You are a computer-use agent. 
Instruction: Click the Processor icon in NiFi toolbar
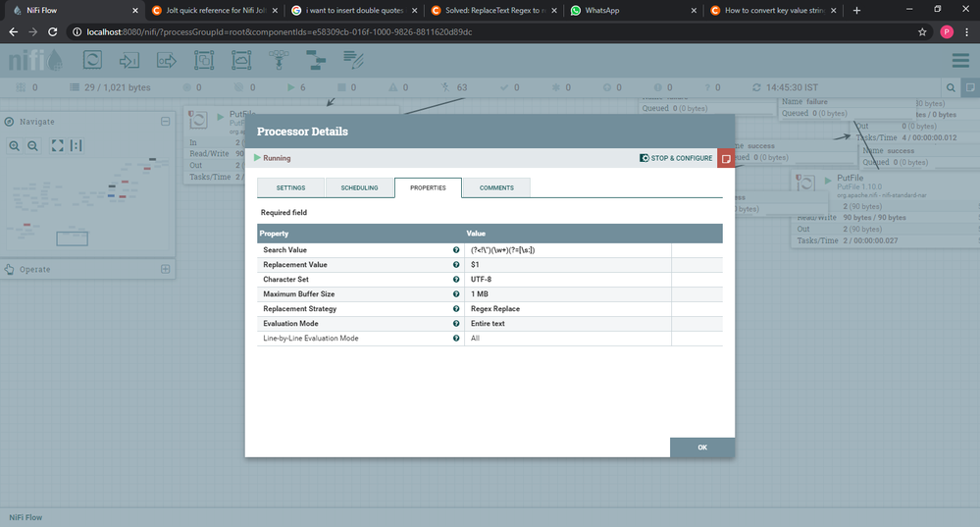click(92, 60)
